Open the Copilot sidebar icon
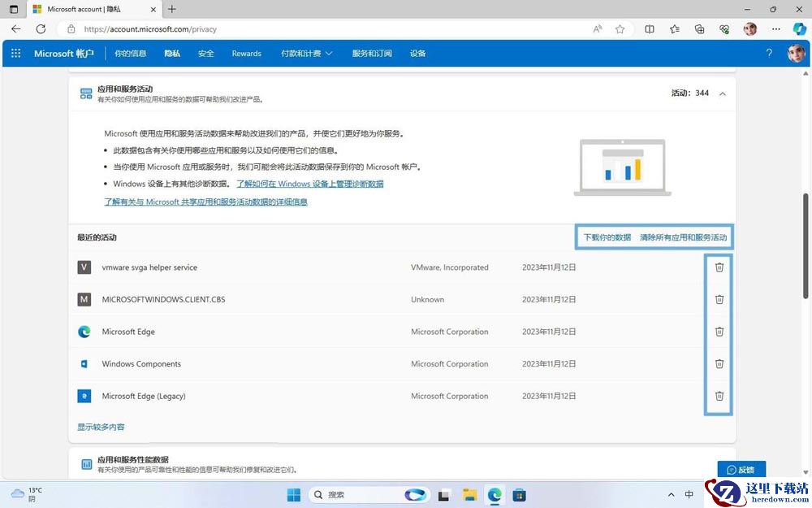The image size is (812, 508). coord(800,29)
